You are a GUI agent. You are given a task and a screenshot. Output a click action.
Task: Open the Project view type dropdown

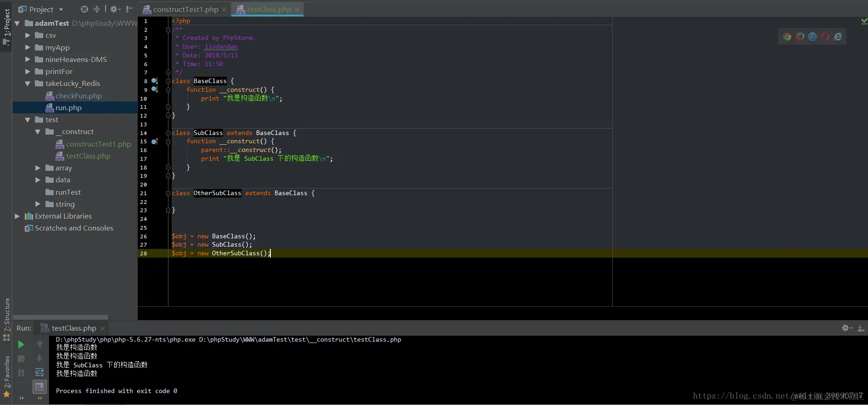[61, 9]
